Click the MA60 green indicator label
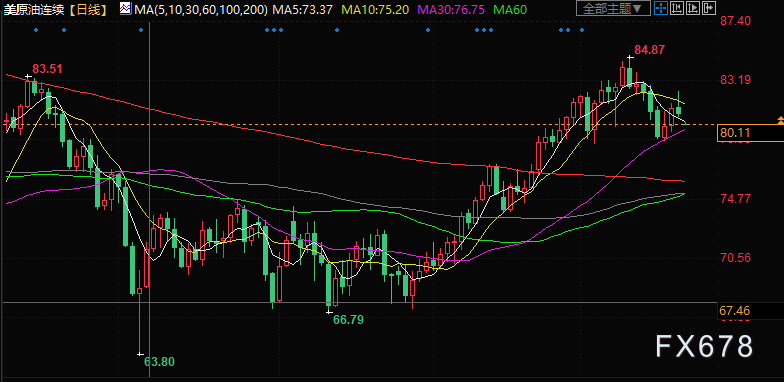Image resolution: width=784 pixels, height=382 pixels. 510,9
